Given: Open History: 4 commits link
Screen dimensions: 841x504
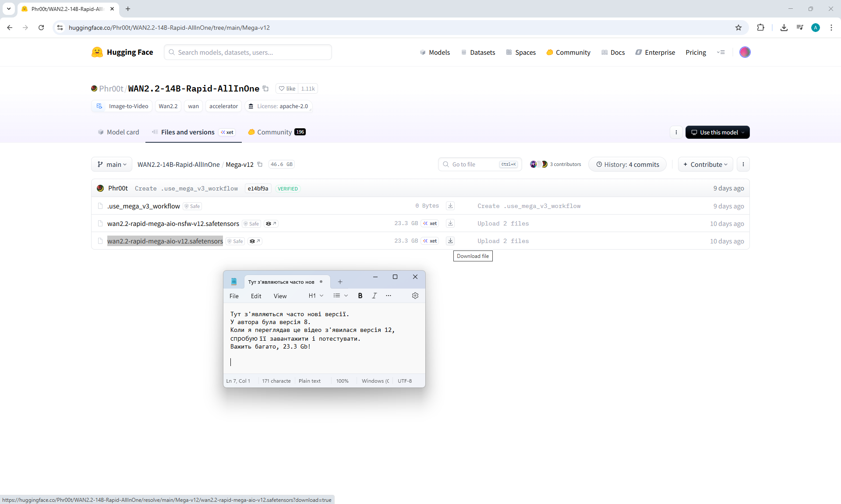Looking at the screenshot, I should (x=627, y=164).
